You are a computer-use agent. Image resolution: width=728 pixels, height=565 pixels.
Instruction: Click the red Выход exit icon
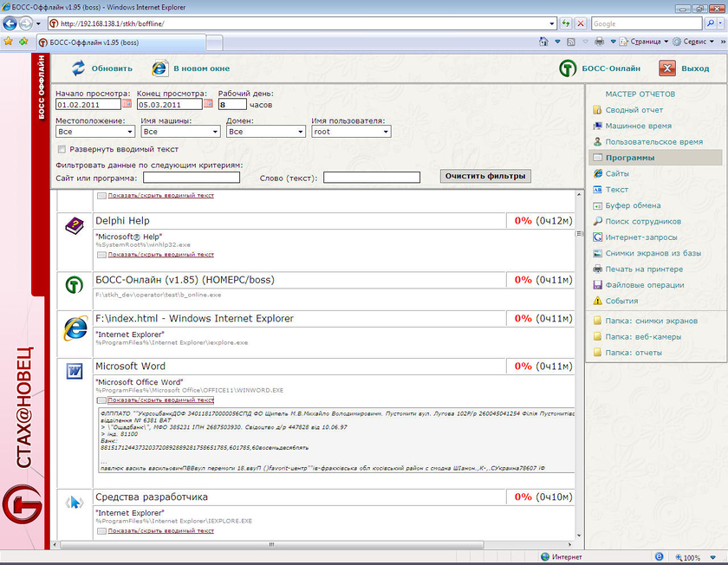(666, 68)
